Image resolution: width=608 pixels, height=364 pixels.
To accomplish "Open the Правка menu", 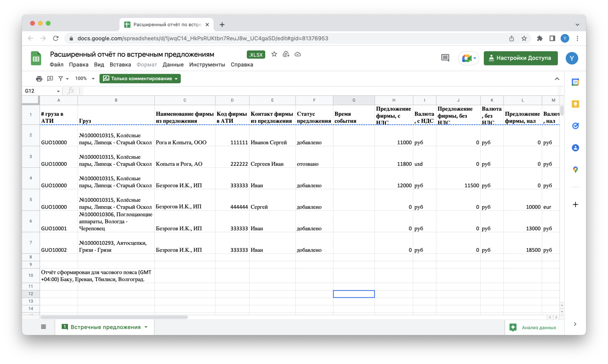I will pyautogui.click(x=79, y=65).
